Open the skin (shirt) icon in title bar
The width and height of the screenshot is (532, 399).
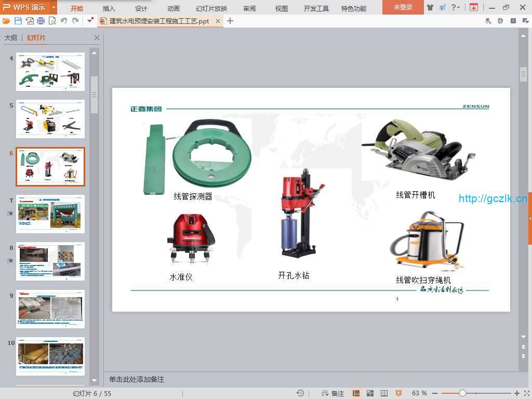pyautogui.click(x=430, y=7)
